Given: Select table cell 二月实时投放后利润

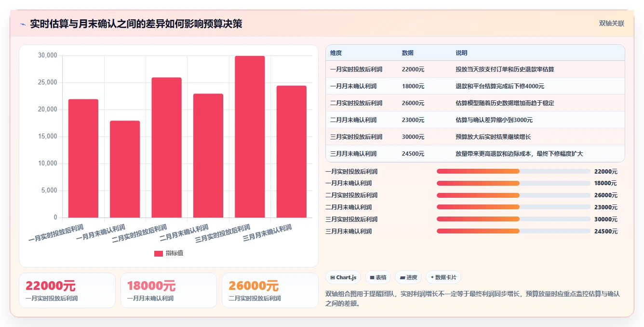Looking at the screenshot, I should [356, 103].
